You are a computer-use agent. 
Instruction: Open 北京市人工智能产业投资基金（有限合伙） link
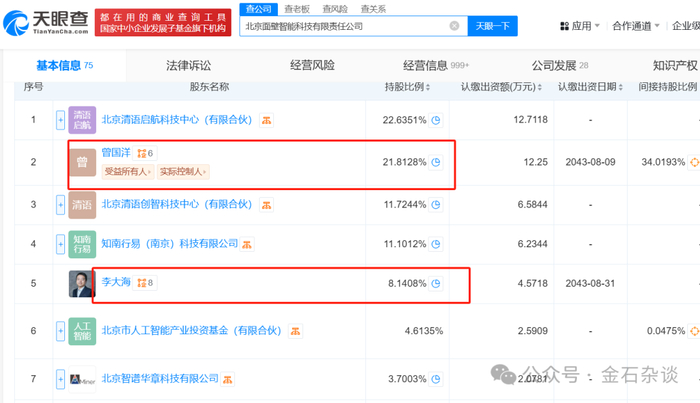[192, 330]
